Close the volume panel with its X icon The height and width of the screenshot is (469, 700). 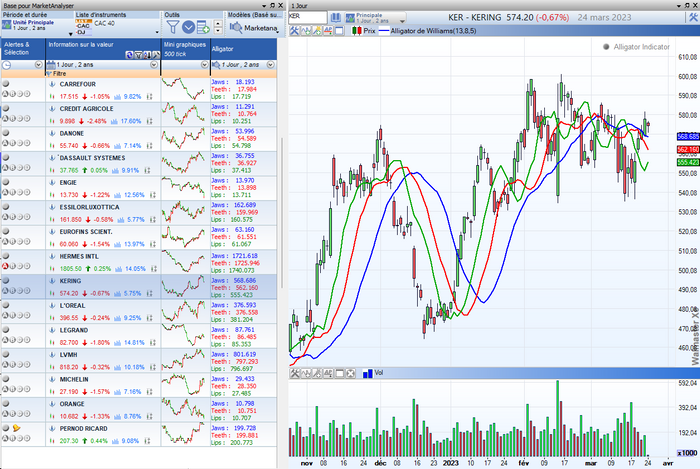350,373
